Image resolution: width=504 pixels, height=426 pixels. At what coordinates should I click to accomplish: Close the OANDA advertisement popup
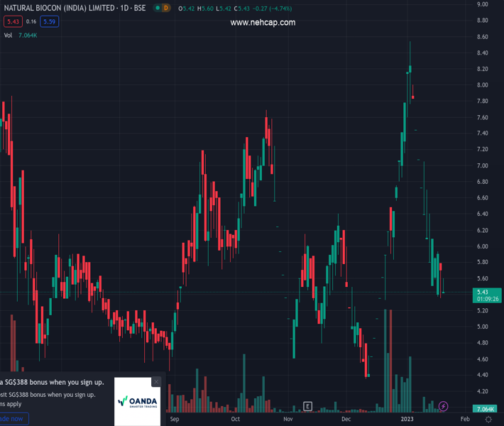point(156,382)
